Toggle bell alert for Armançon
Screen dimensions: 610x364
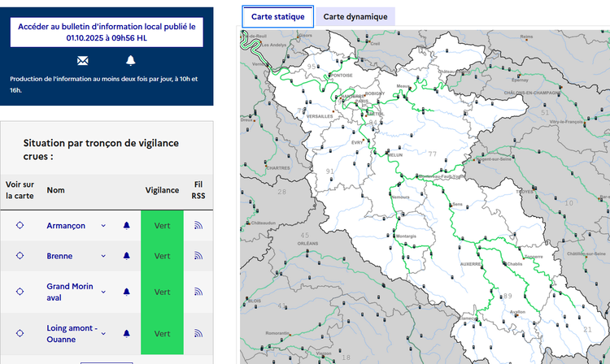click(x=126, y=226)
